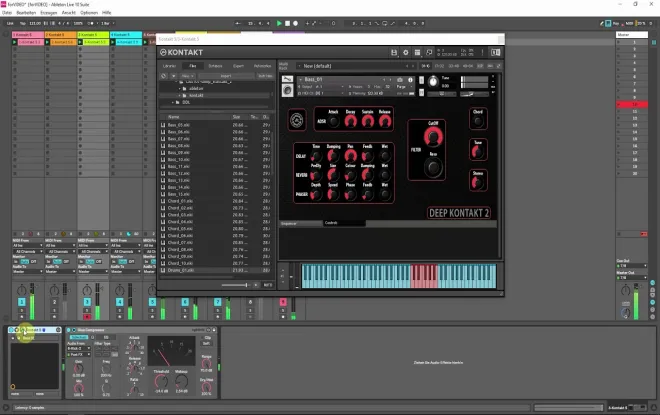Screen dimensions: 660x415
Task: Click Kontakt rack view icon in header
Action: tap(417, 53)
